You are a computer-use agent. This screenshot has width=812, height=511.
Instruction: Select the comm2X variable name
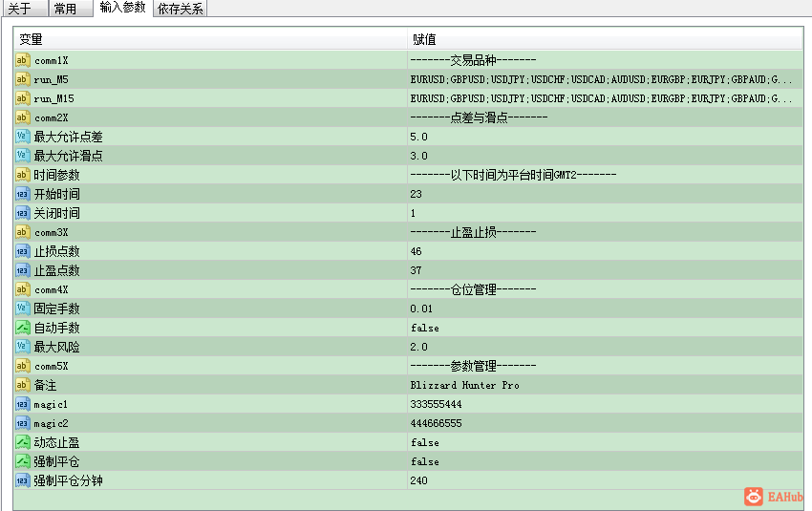[x=52, y=118]
